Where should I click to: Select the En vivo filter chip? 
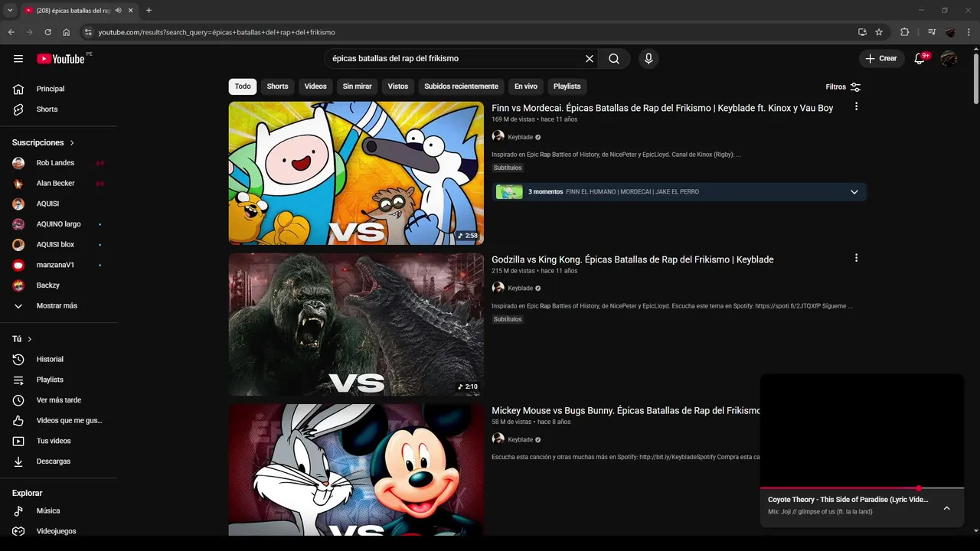(525, 86)
